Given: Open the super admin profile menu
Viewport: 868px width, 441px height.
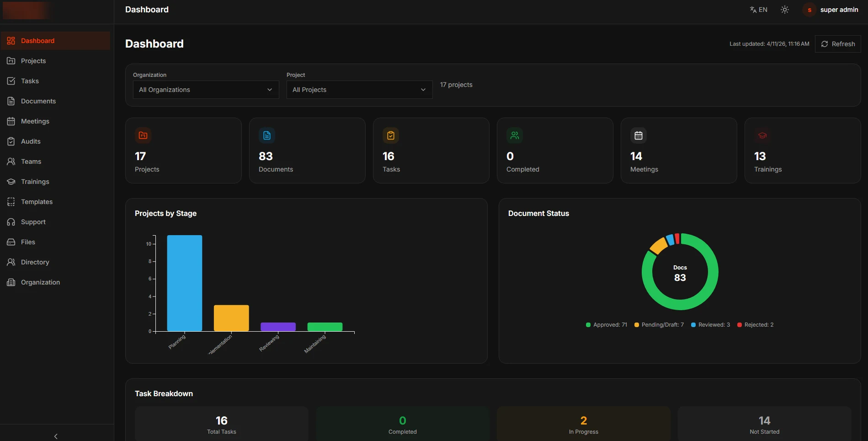Looking at the screenshot, I should coord(831,10).
